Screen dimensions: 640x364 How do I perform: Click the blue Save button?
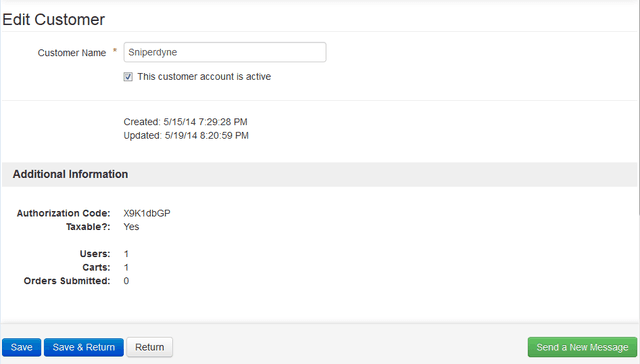[22, 347]
